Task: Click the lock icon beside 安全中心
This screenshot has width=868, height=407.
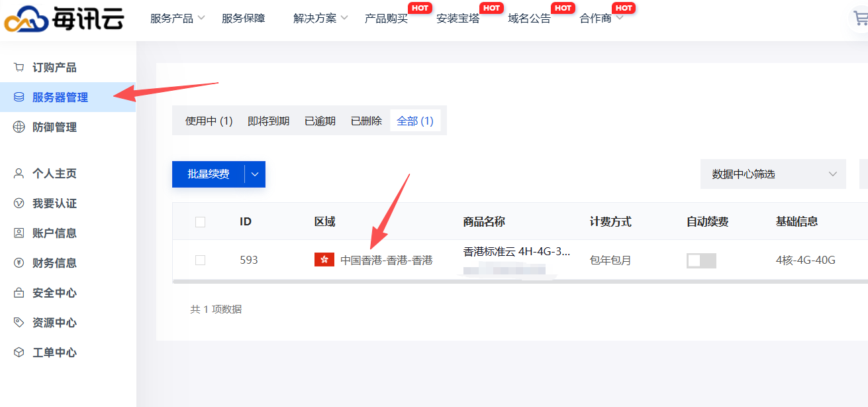Action: pyautogui.click(x=19, y=293)
